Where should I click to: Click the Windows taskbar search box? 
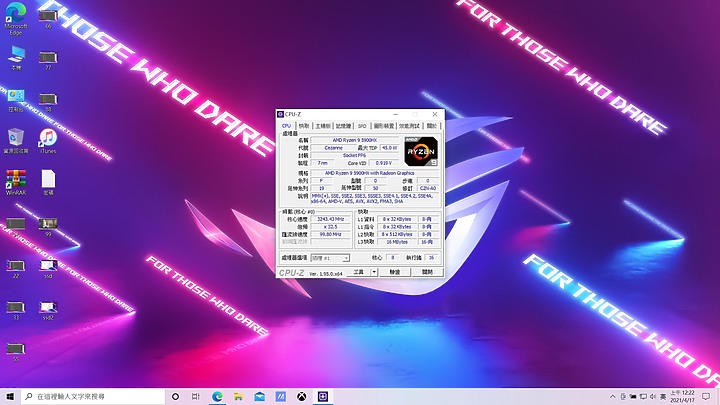[x=93, y=396]
